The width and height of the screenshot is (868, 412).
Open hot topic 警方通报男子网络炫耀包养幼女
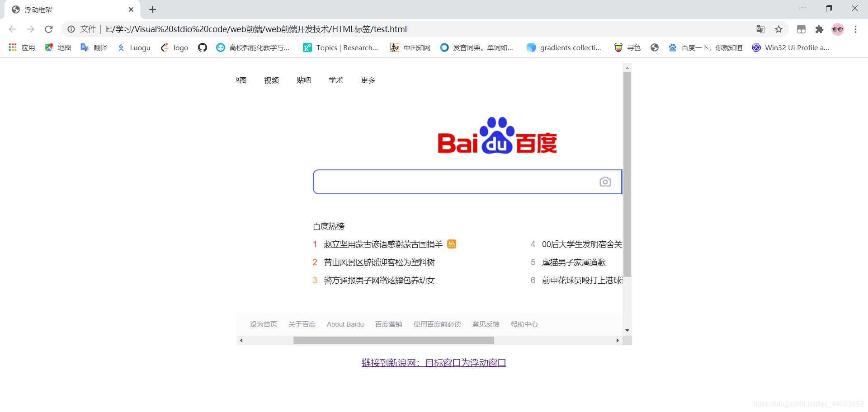pos(379,281)
